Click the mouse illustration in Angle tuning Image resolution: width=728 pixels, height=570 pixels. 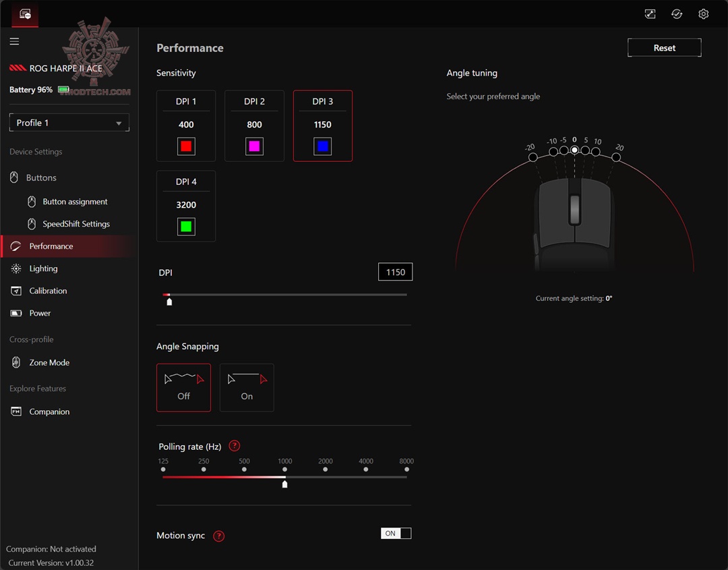(575, 223)
